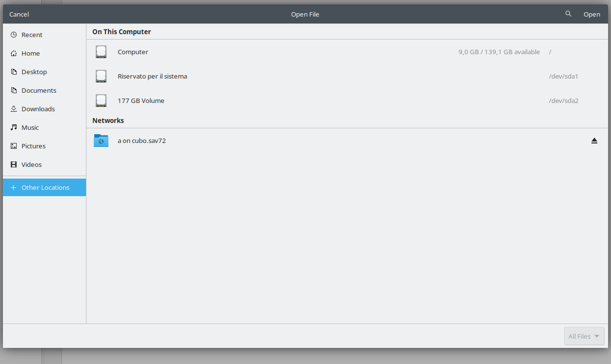The height and width of the screenshot is (364, 611).
Task: Select Desktop in the sidebar
Action: tap(34, 72)
